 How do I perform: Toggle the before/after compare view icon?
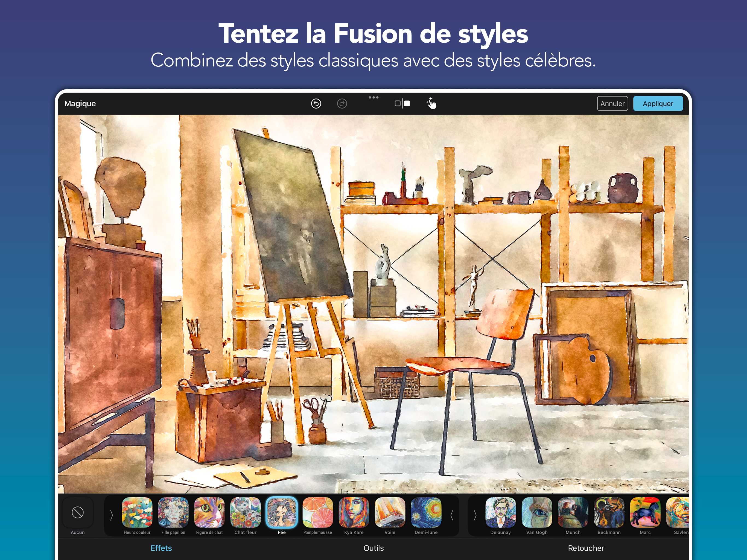pyautogui.click(x=402, y=103)
